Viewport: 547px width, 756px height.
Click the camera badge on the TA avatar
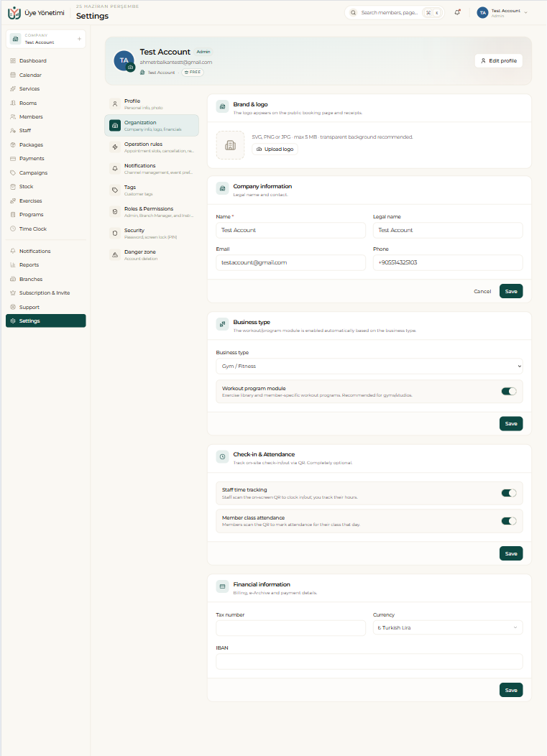[x=130, y=68]
